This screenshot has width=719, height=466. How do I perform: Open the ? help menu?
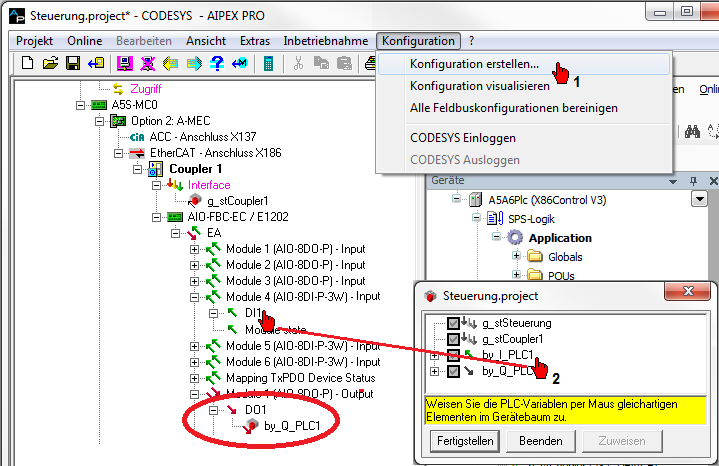[x=471, y=41]
